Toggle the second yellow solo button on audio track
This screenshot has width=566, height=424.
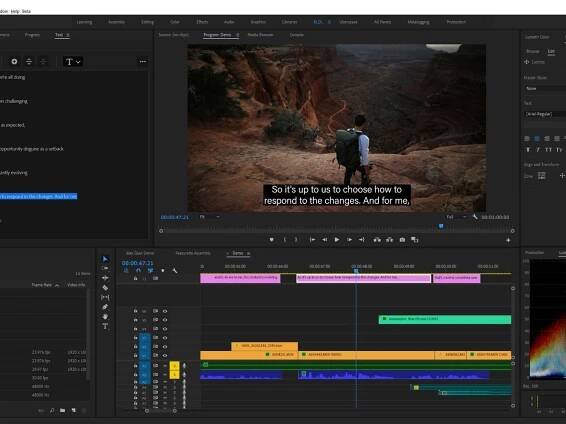(x=174, y=375)
